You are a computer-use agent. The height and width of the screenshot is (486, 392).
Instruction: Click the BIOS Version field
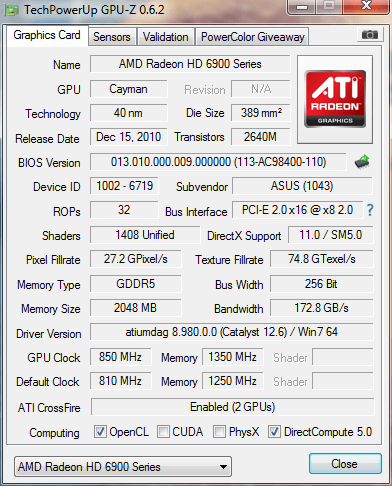coord(218,162)
